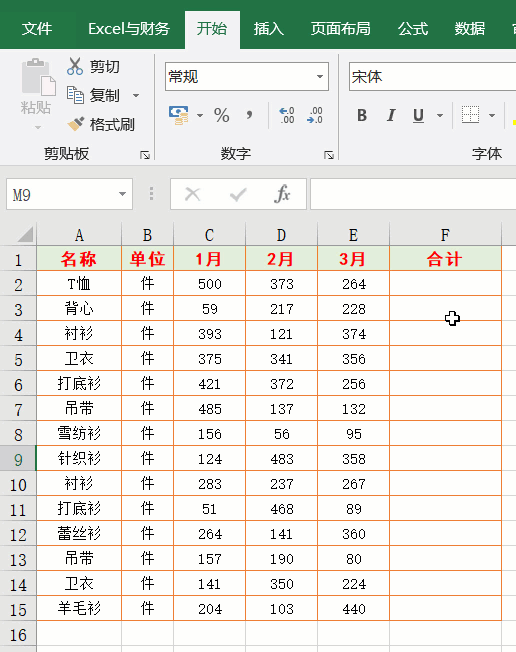Select row 9 header
This screenshot has width=516, height=652.
tap(18, 459)
